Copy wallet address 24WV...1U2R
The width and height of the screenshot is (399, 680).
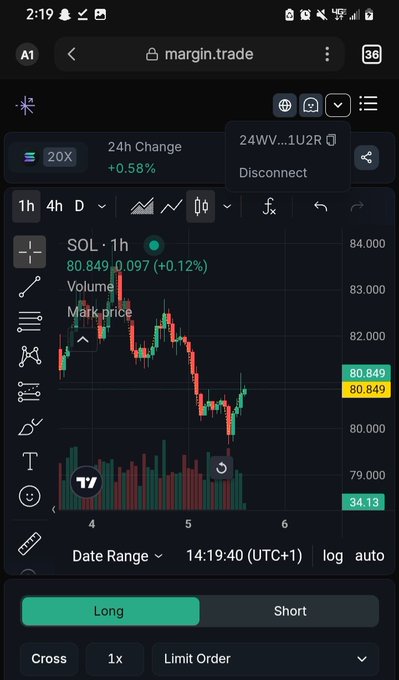tap(331, 140)
